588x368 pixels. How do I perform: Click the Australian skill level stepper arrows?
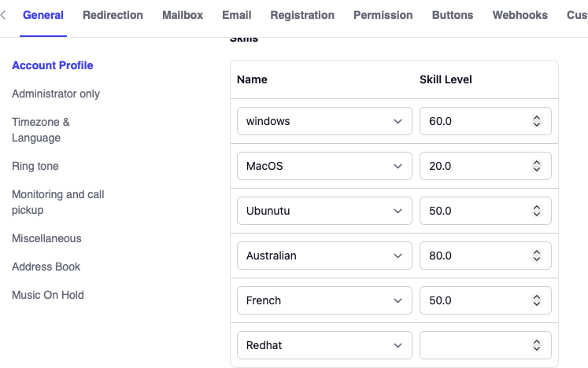tap(536, 256)
